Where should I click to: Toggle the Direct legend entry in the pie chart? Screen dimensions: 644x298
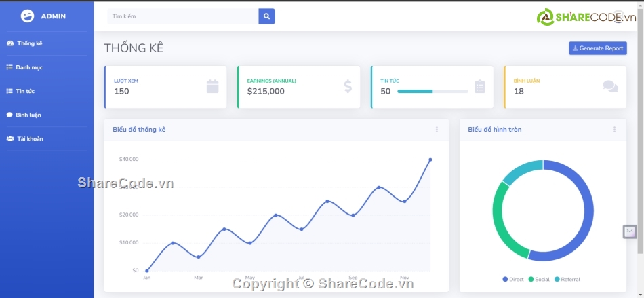pyautogui.click(x=513, y=280)
